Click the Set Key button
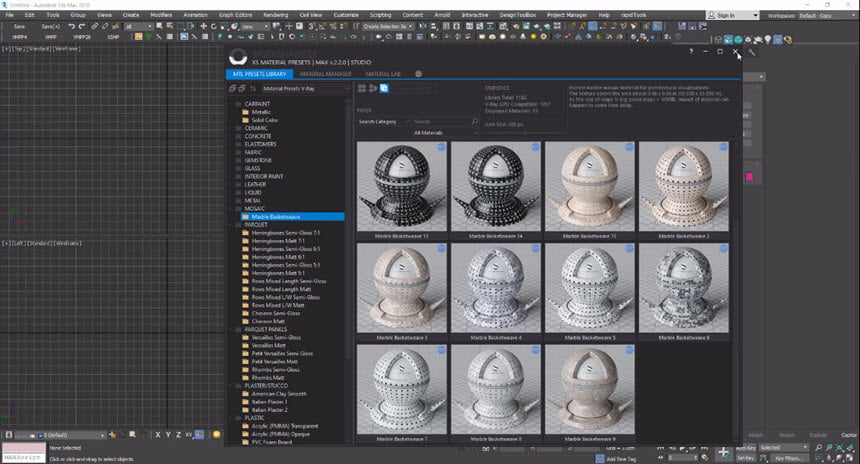860x464 pixels. 745,458
